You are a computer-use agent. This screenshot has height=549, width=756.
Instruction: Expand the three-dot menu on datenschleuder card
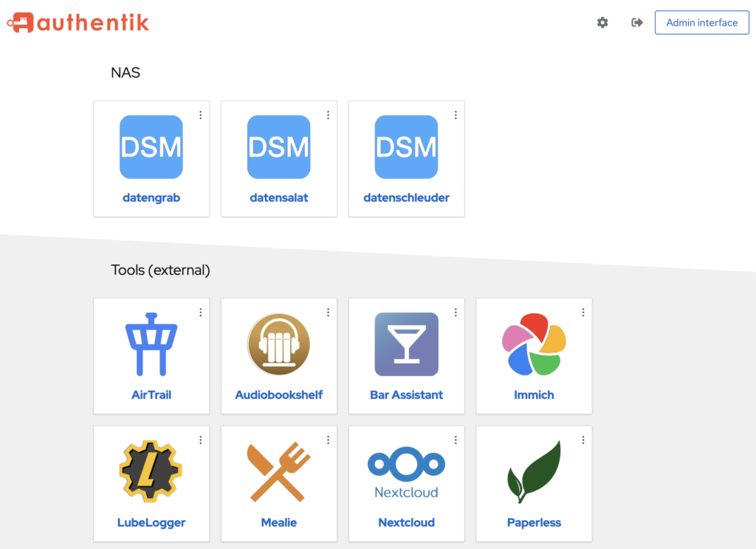(456, 115)
